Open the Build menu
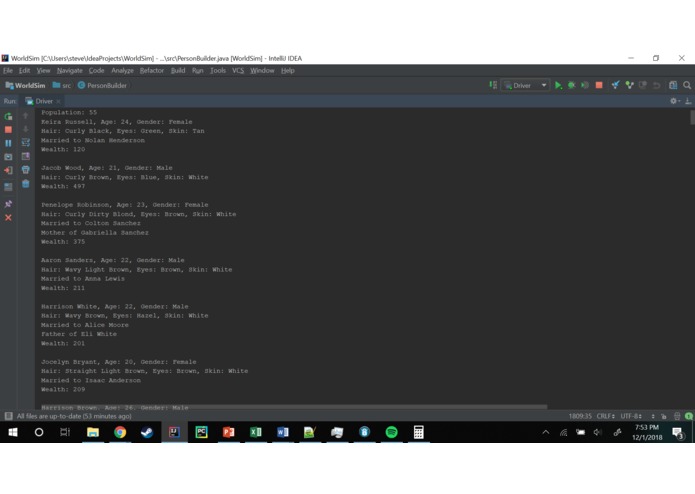The image size is (695, 494). [178, 70]
